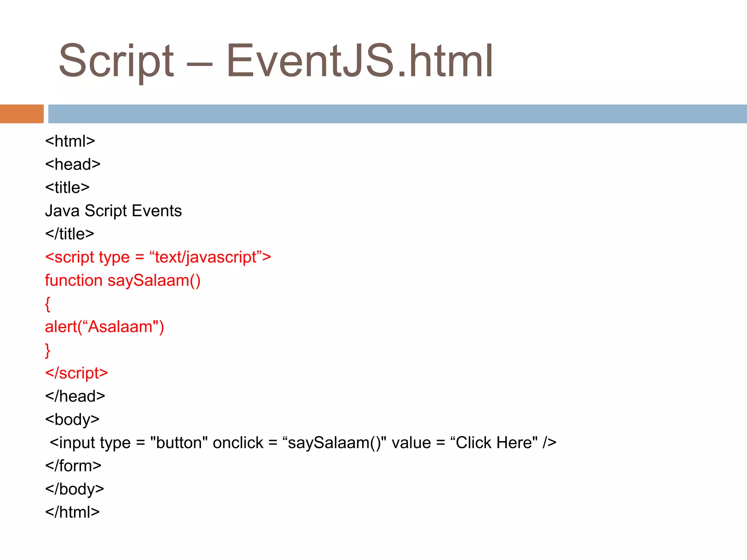Click the 'Java Script Events' text

point(113,211)
